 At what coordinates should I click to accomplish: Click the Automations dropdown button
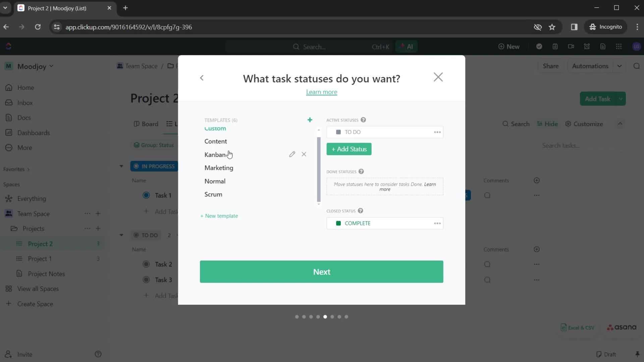622,66
